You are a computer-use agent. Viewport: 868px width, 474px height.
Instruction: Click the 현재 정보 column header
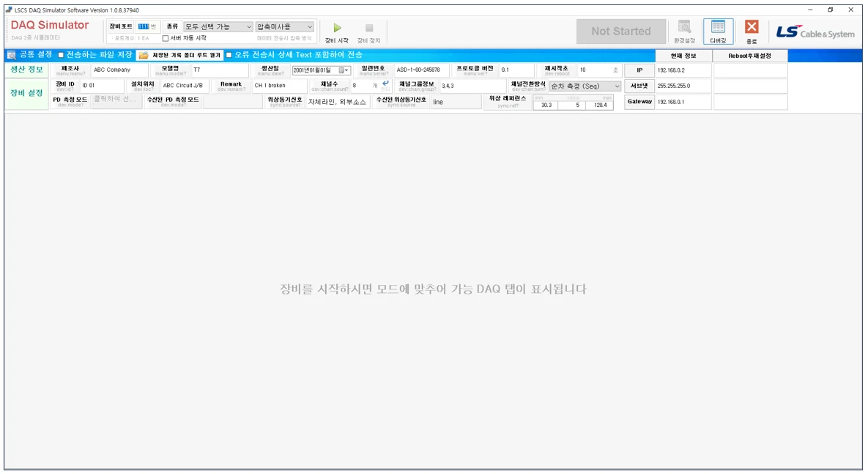(x=683, y=56)
